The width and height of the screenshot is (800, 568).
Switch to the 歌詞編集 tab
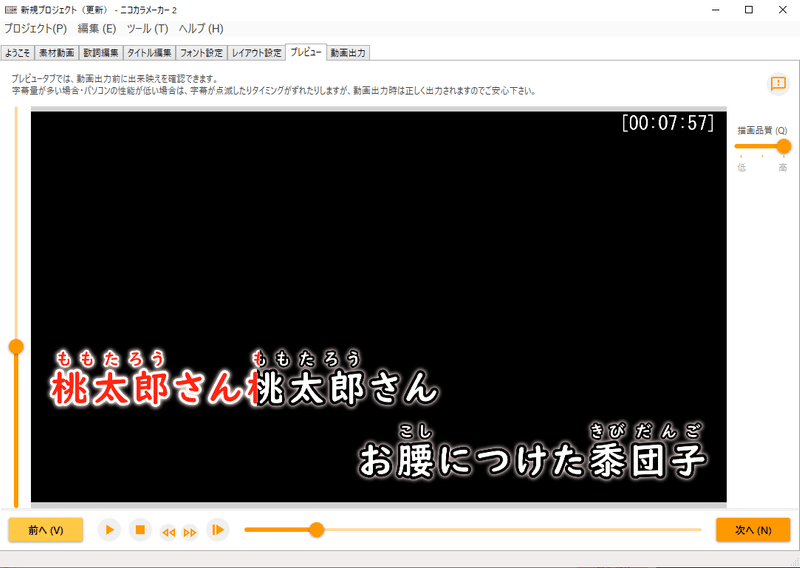[101, 53]
